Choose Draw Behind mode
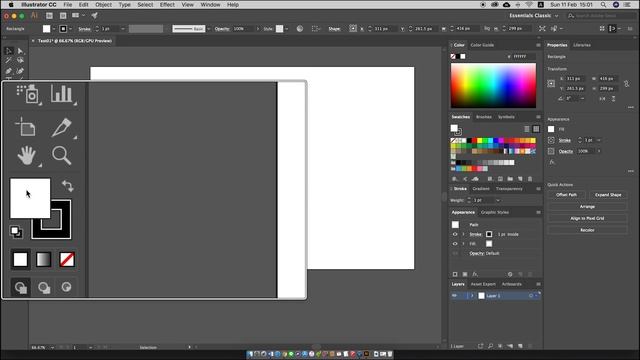 (x=44, y=287)
